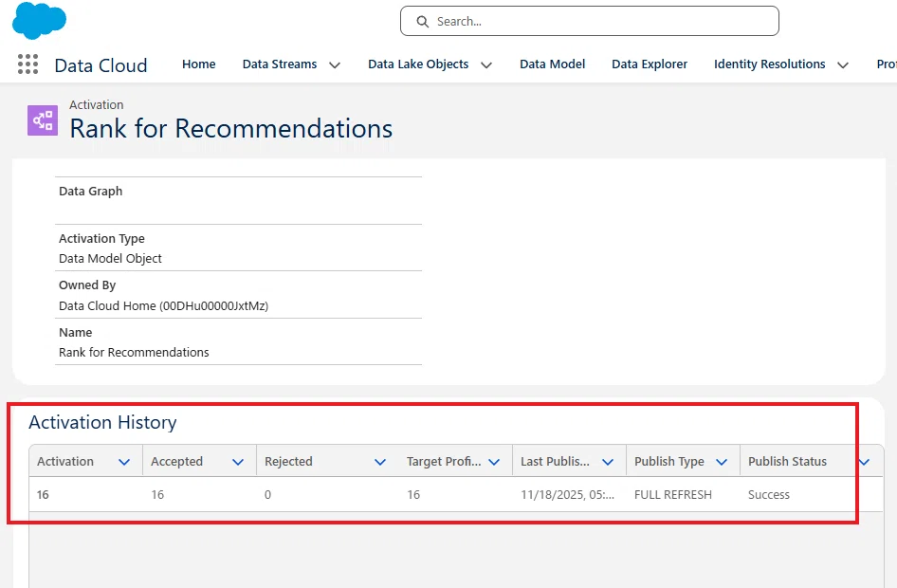Viewport: 897px width, 588px height.
Task: Sort by Activation column header
Action: 65,461
